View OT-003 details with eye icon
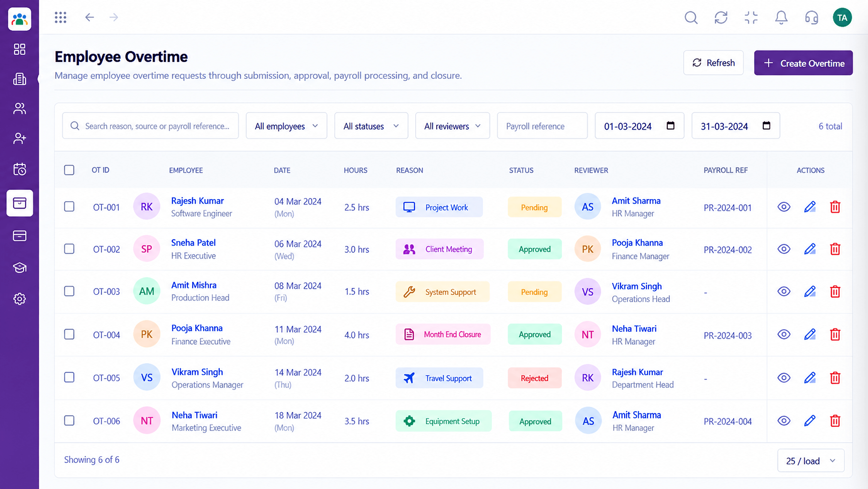Screen dimensions: 868x489 [x=784, y=291]
